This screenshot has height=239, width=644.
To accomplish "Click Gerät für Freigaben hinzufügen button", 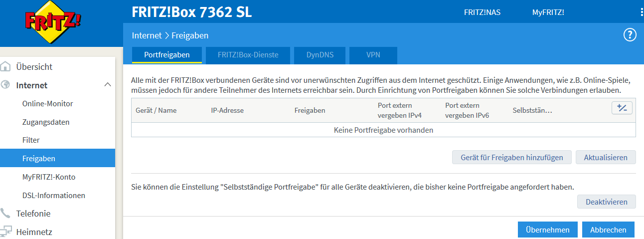I will 512,157.
